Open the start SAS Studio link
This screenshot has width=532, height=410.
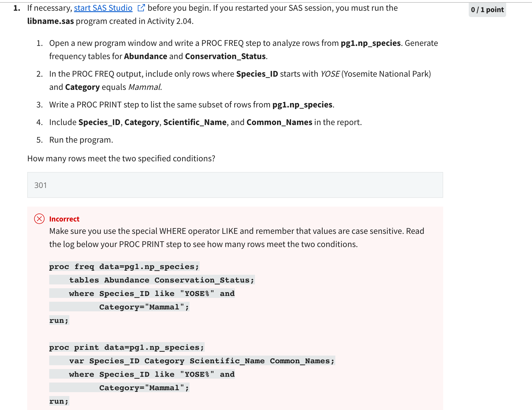103,8
